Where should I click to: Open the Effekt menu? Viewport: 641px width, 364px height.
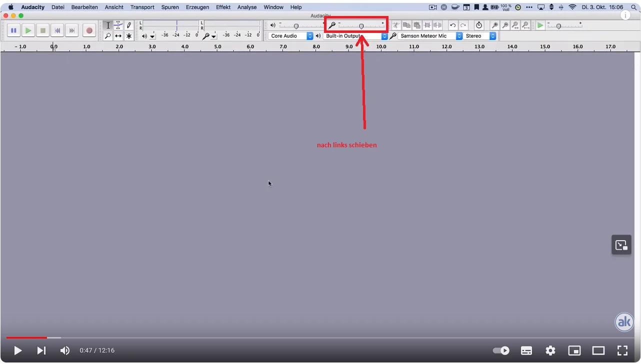tap(223, 7)
